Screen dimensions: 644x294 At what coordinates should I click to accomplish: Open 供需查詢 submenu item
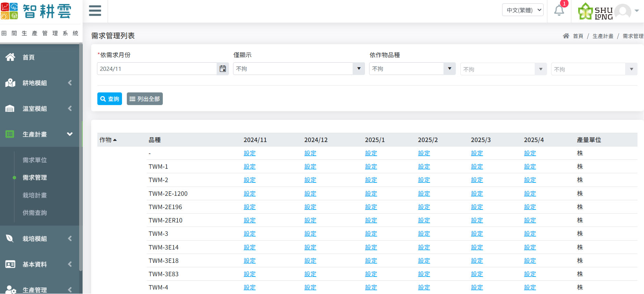[x=35, y=213]
